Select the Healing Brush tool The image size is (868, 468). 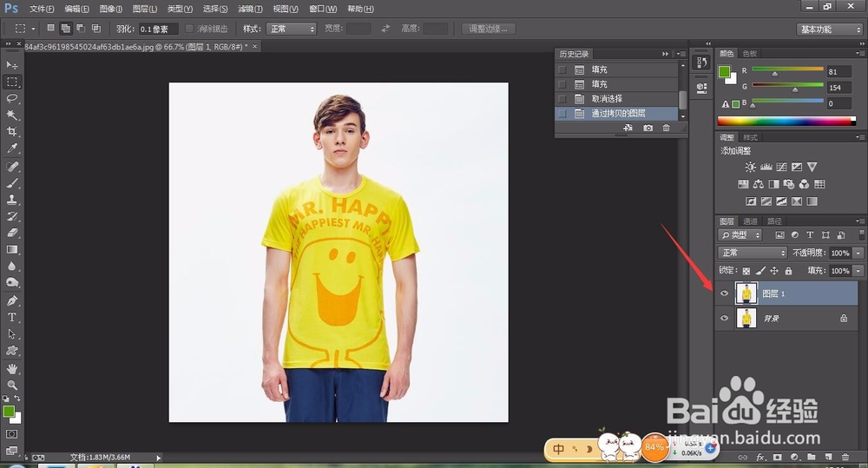click(x=11, y=167)
